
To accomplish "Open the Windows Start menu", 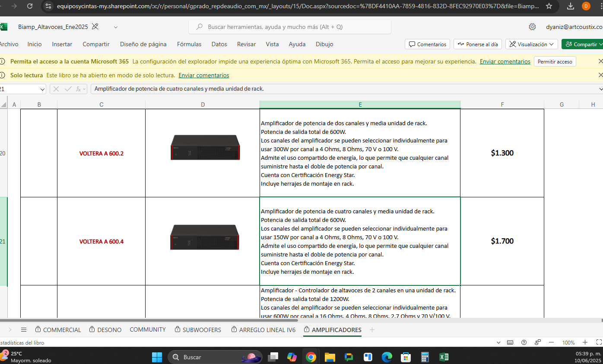I will tap(157, 357).
